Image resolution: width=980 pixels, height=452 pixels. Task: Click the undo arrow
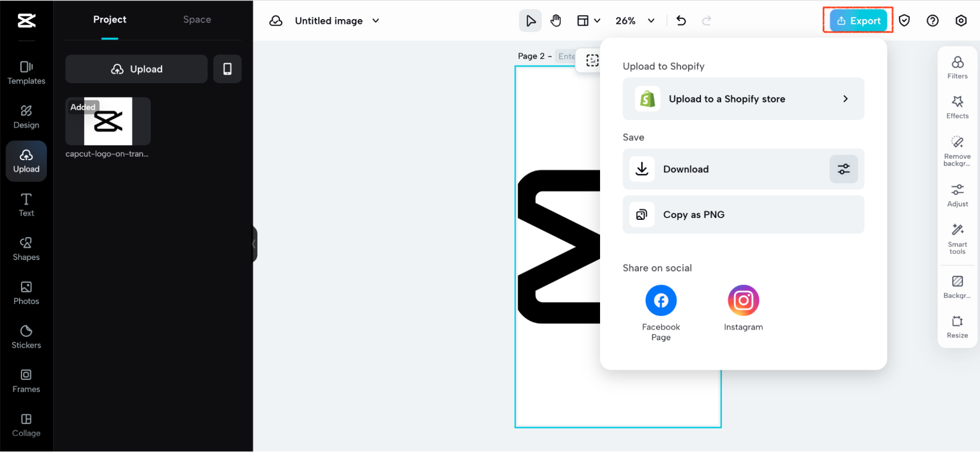[x=681, y=21]
